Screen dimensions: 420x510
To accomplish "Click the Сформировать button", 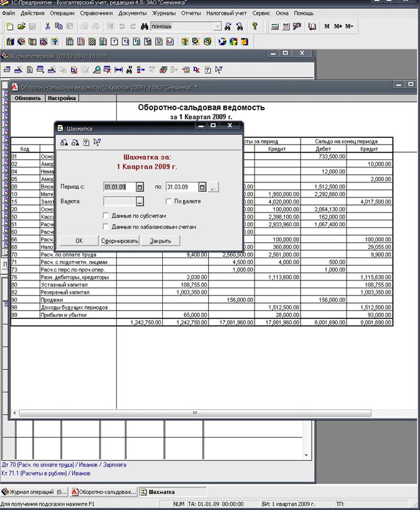I will (119, 241).
